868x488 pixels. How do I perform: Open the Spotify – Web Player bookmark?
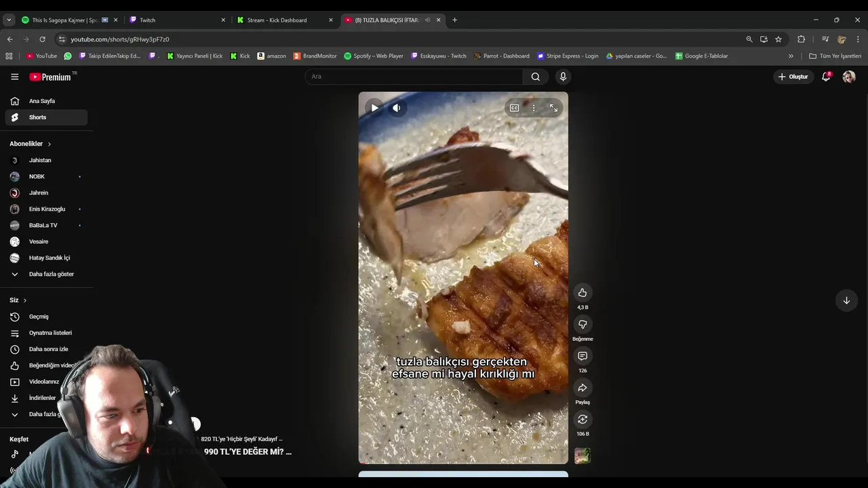tap(374, 56)
